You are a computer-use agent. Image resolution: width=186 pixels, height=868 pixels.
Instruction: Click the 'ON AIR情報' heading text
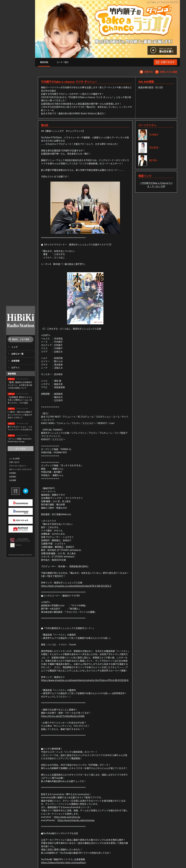click(x=146, y=82)
